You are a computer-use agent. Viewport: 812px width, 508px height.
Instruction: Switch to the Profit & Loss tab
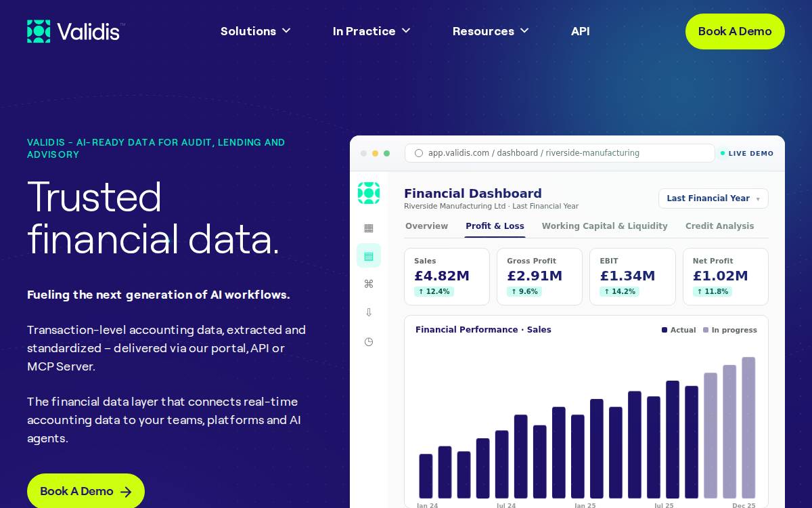pyautogui.click(x=495, y=226)
